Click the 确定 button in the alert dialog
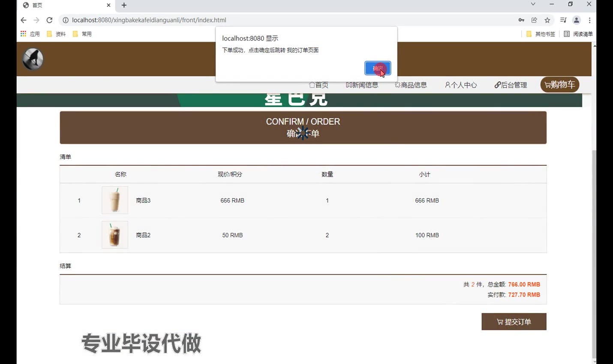 coord(378,68)
